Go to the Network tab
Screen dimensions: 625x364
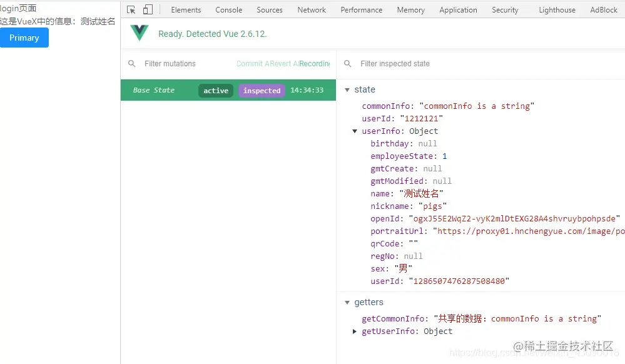[x=312, y=10]
